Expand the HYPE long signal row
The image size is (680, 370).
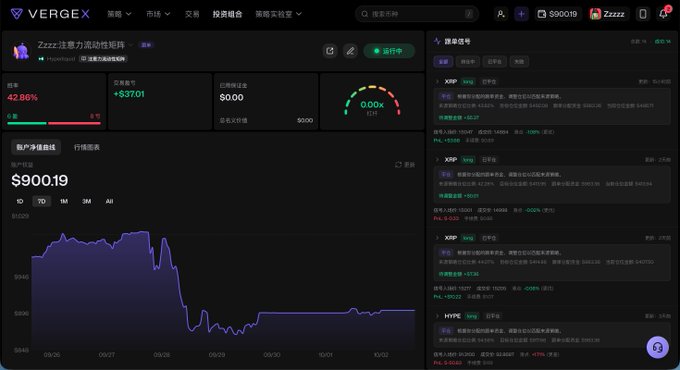click(x=437, y=316)
